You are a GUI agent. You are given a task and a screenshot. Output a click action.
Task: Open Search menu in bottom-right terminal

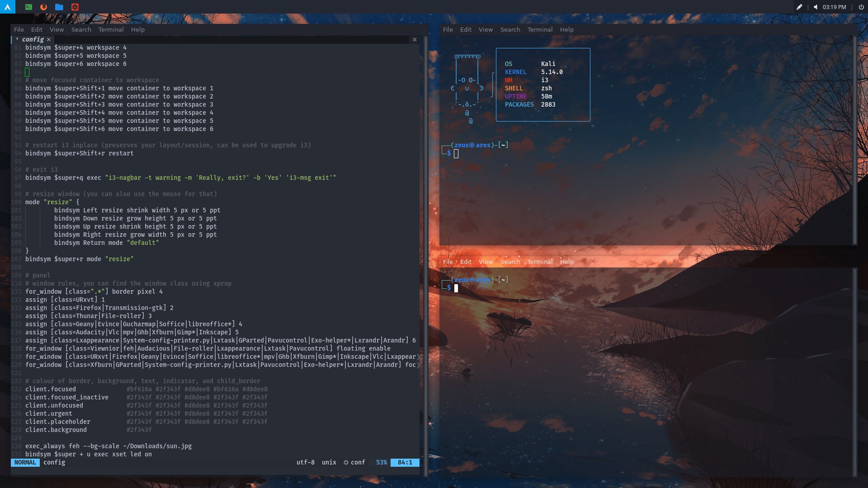click(x=510, y=262)
